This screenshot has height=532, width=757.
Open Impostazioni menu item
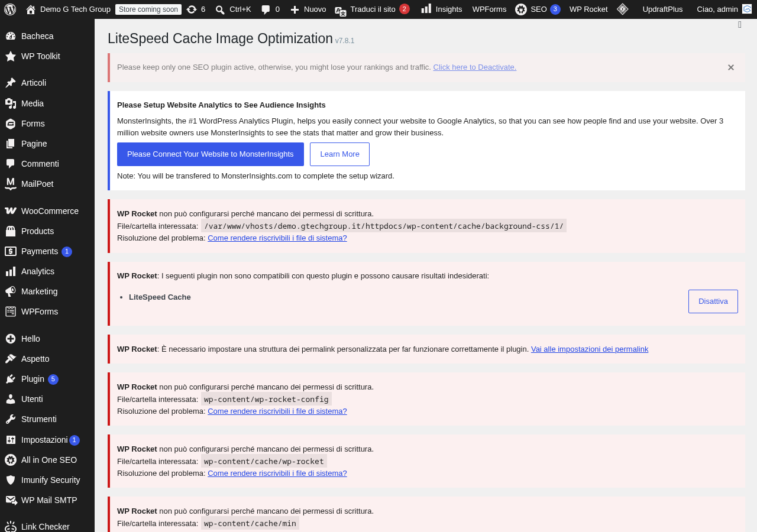pos(47,440)
